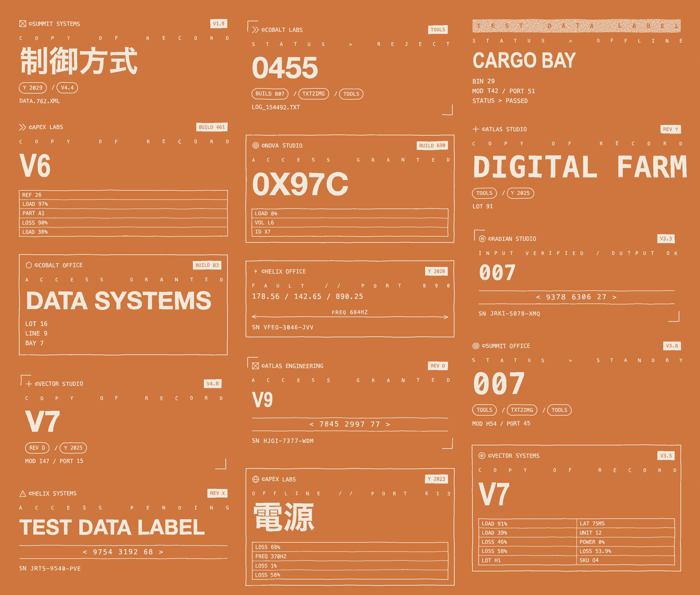Click the globe icon beside Apex Labs Y 2023 card
This screenshot has height=595, width=700.
pos(256,479)
